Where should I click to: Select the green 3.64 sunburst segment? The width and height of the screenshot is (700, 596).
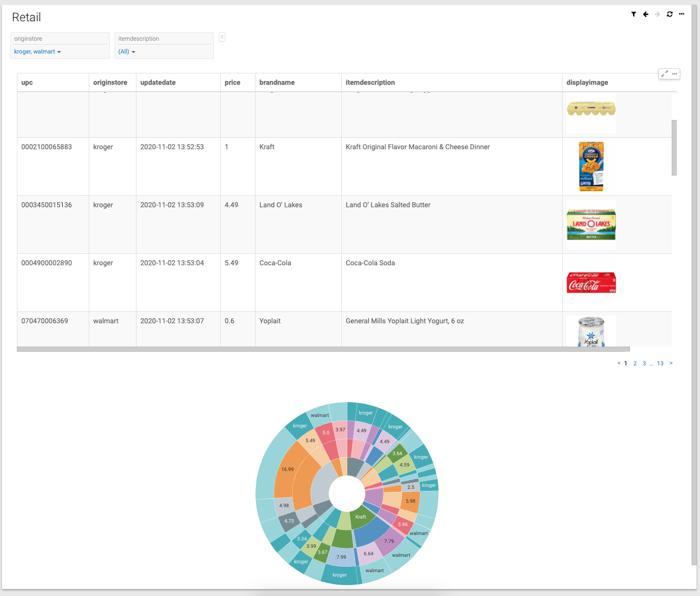pyautogui.click(x=397, y=453)
